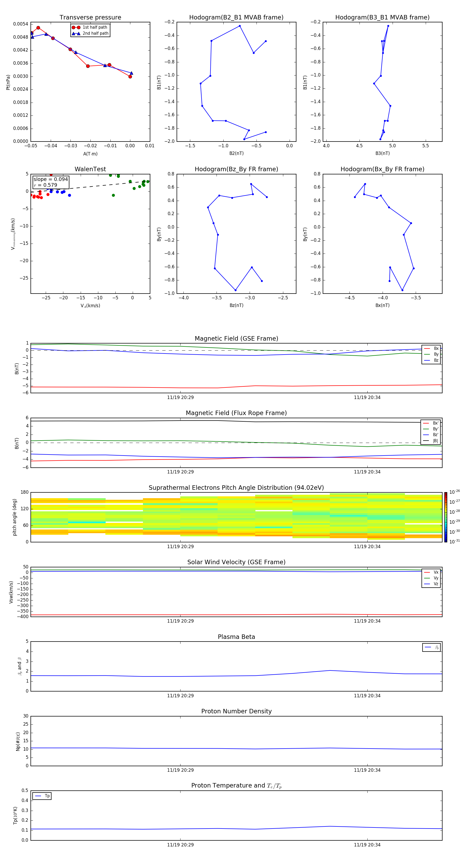473x868 pixels.
Task: Click Vz in the solar wind legend
Action: (x=431, y=584)
